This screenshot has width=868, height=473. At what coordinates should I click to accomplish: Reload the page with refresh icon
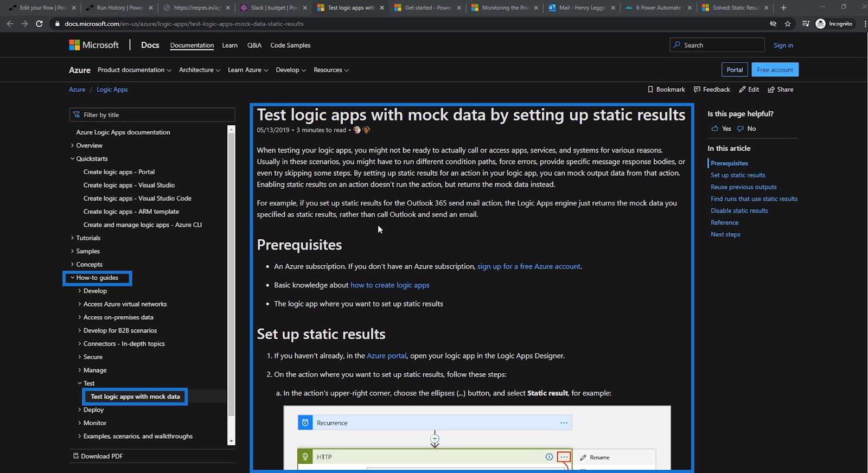coord(39,24)
